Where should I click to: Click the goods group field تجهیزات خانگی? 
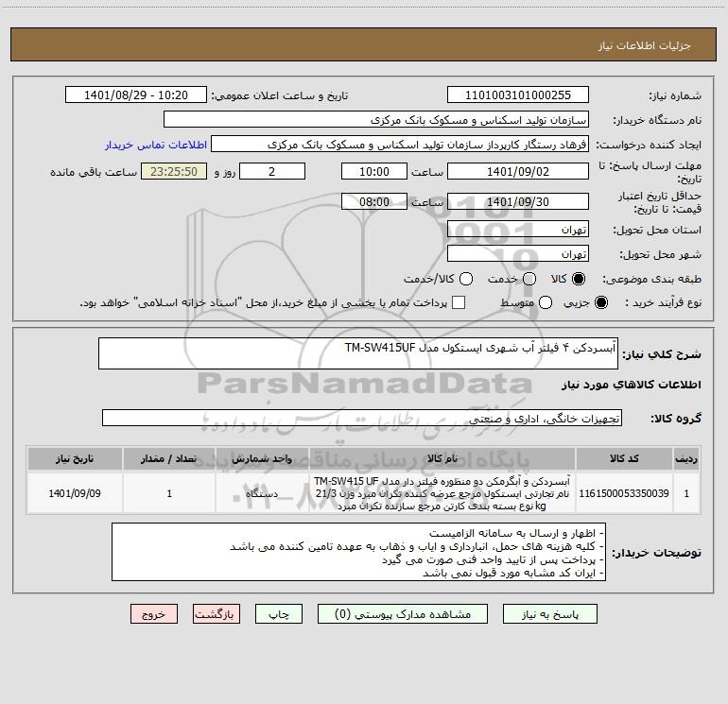[362, 418]
